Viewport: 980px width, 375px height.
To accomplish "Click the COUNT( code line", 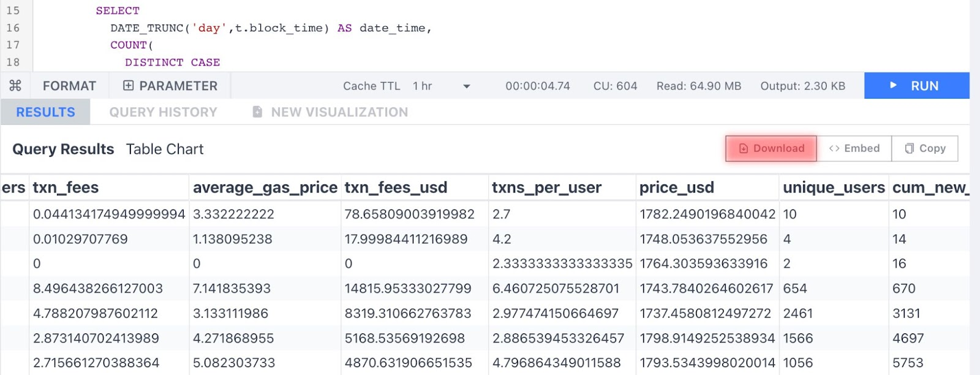I will (x=132, y=45).
